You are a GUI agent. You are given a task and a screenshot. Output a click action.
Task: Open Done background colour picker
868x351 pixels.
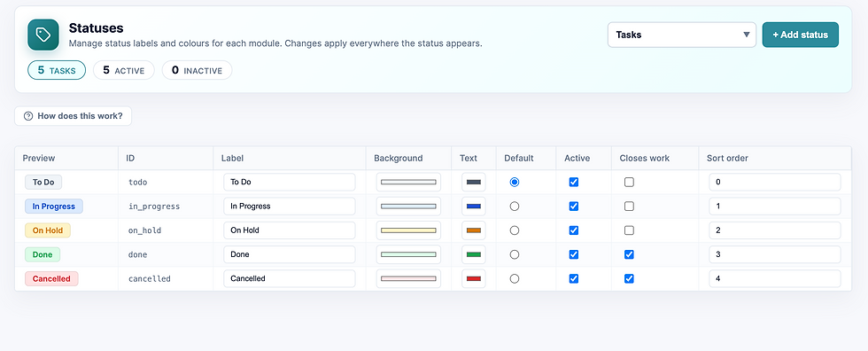pyautogui.click(x=408, y=254)
